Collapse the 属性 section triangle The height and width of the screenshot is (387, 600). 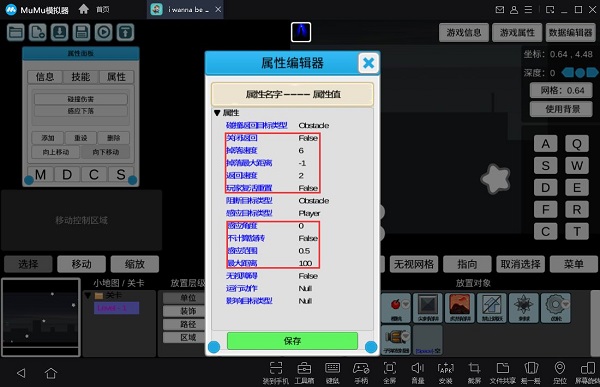(217, 113)
